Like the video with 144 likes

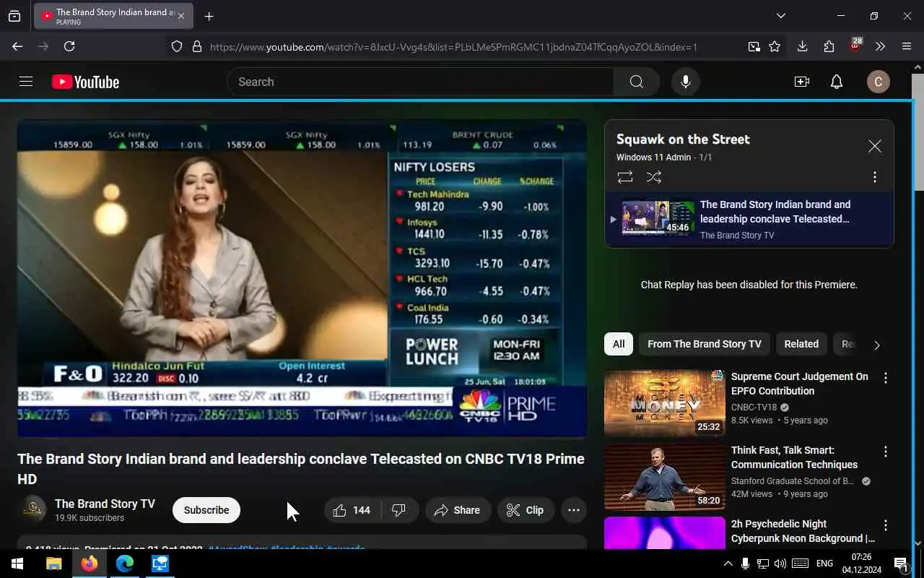352,510
